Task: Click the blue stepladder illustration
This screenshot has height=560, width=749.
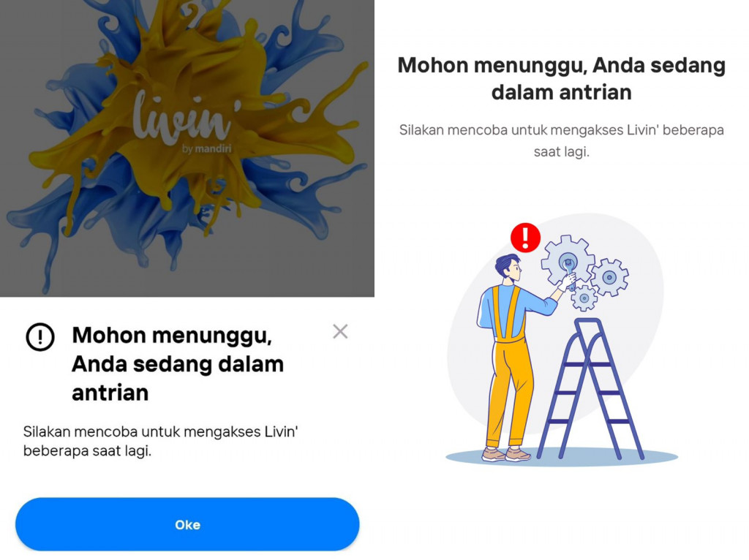Action: [591, 389]
